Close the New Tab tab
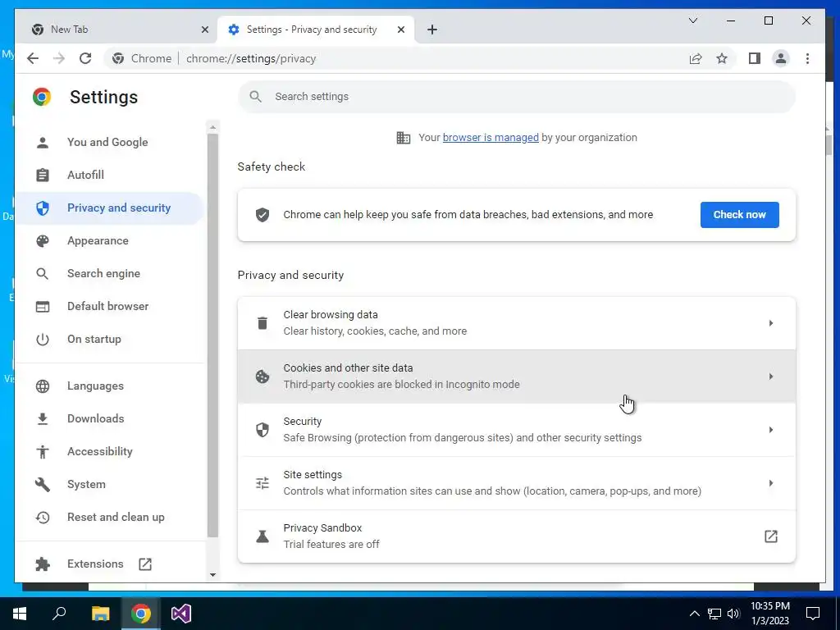840x630 pixels. pyautogui.click(x=204, y=30)
